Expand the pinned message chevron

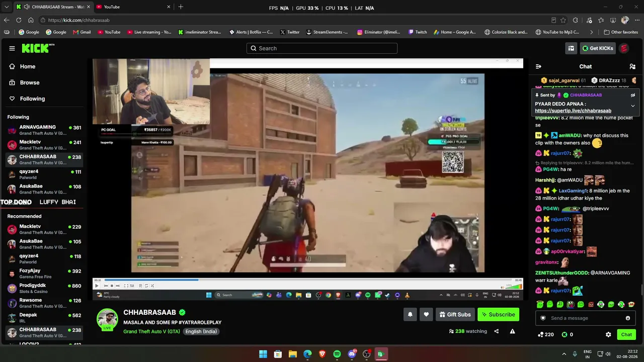633,106
